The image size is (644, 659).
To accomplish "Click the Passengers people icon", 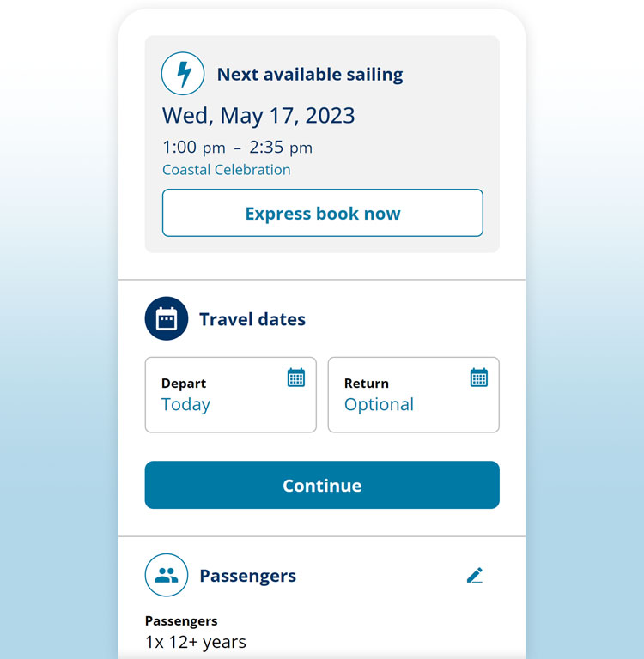I will coord(167,575).
